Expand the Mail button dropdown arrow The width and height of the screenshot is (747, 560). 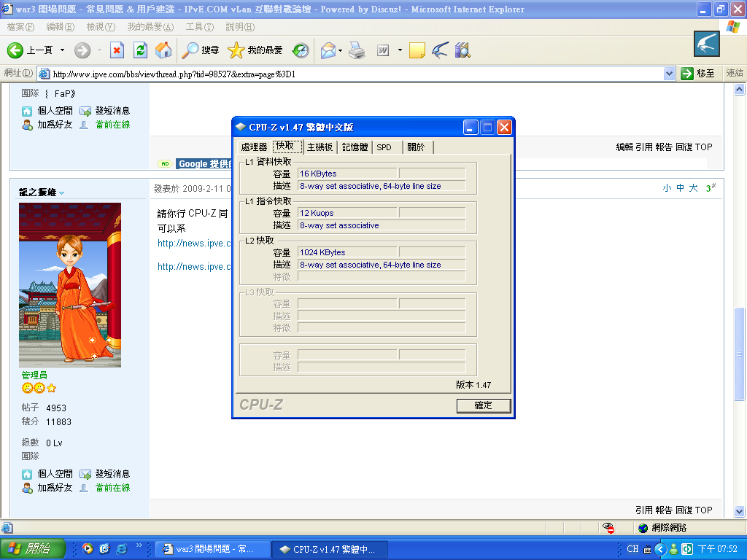(x=340, y=50)
